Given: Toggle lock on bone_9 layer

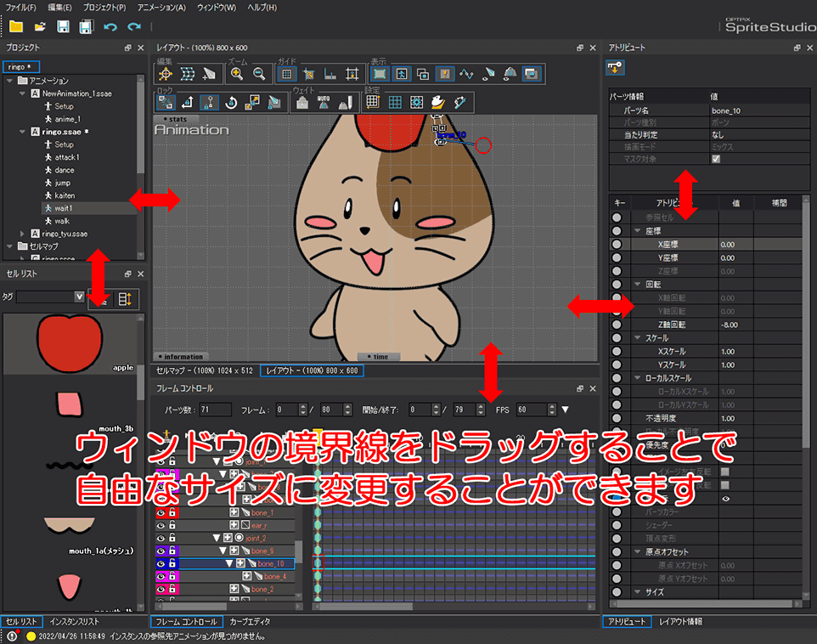Looking at the screenshot, I should tap(172, 551).
